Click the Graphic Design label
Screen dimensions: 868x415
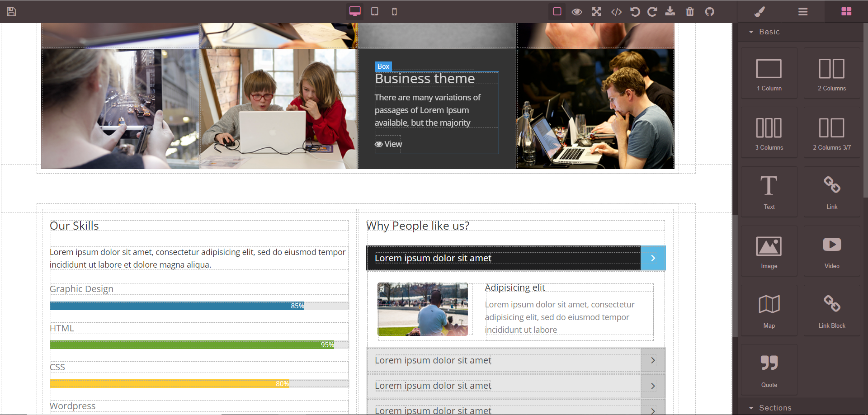81,289
